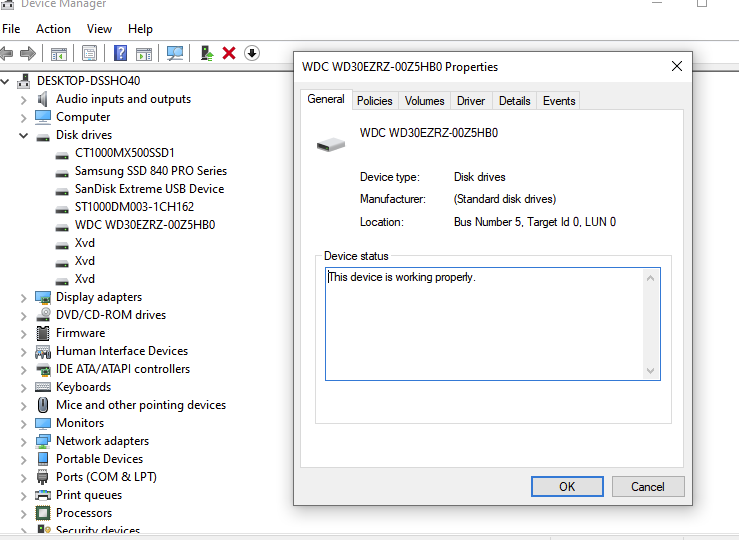Click the Processors chip icon
This screenshot has width=739, height=540.
(x=43, y=513)
